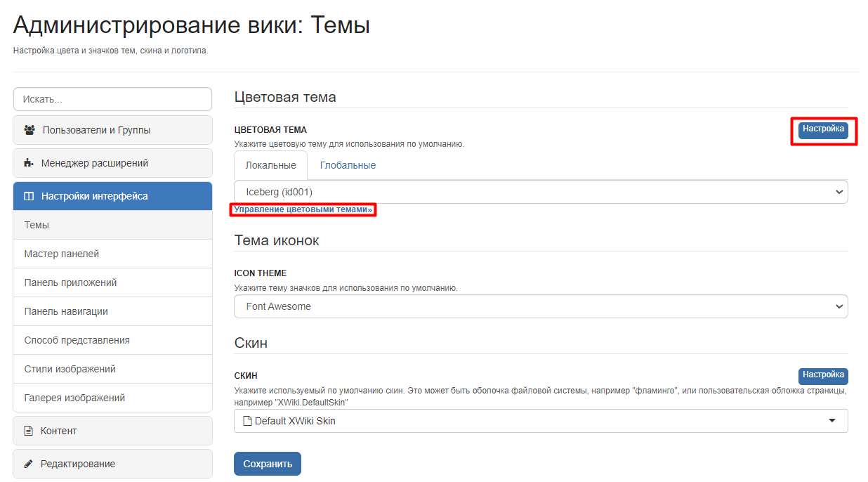
Task: Click Настройка button in Скин section
Action: (x=823, y=376)
